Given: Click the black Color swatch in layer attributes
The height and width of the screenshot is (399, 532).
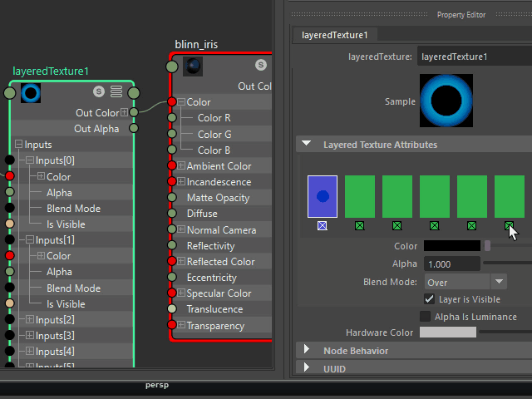Looking at the screenshot, I should (x=451, y=246).
